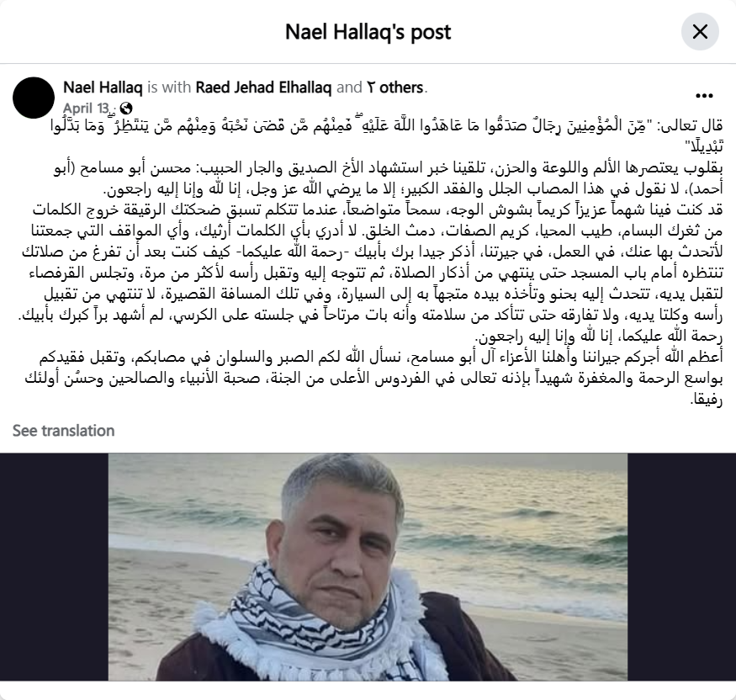
Task: Click the opening Quran verse line
Action: tap(386, 126)
